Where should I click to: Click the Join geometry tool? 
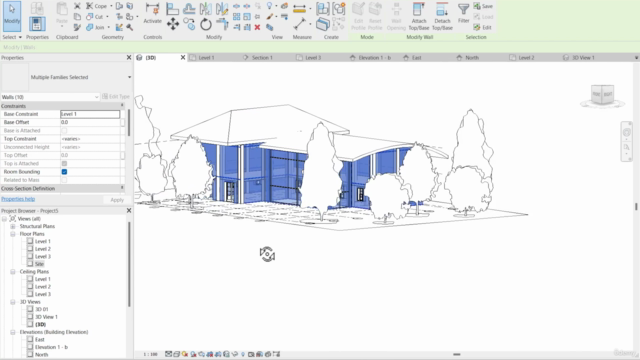tap(96, 27)
